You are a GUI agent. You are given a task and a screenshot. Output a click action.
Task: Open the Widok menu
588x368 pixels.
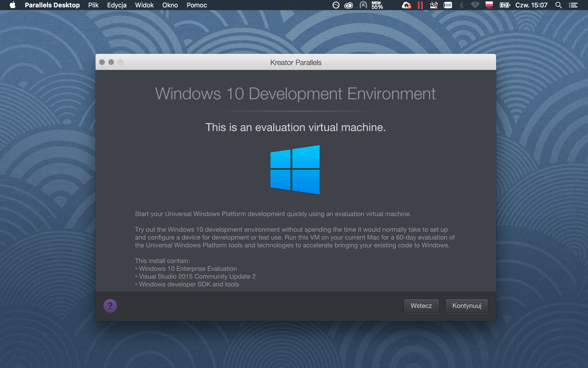(144, 5)
